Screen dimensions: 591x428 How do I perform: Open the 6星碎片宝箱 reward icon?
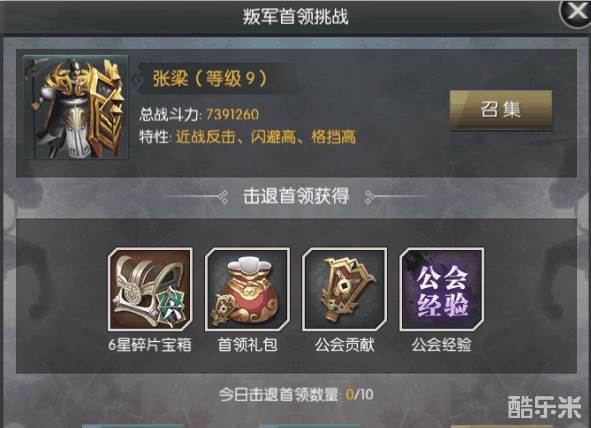click(150, 289)
